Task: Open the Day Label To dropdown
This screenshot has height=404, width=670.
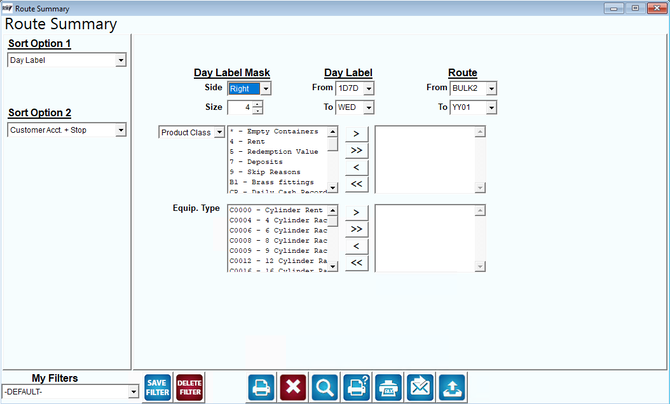Action: [x=369, y=107]
